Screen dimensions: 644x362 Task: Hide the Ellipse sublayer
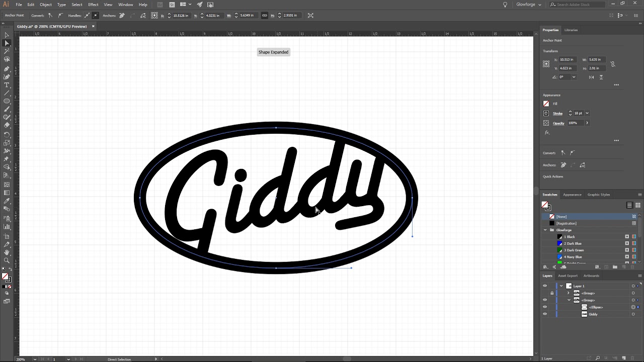click(544, 307)
